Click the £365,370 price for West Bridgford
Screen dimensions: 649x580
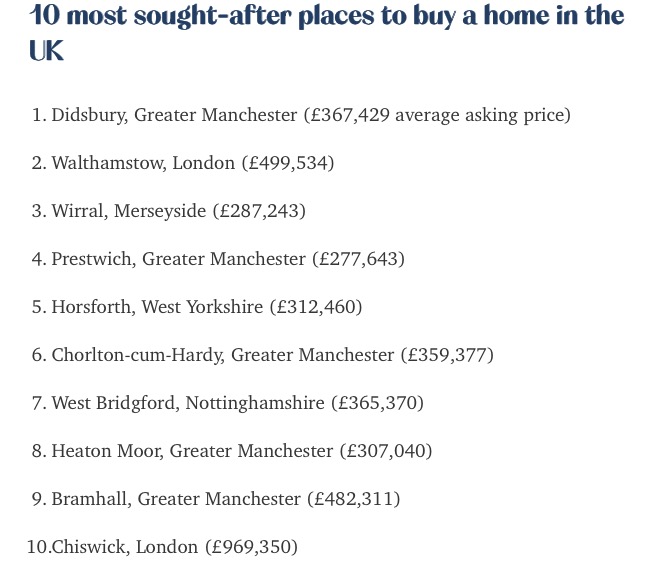coord(377,403)
